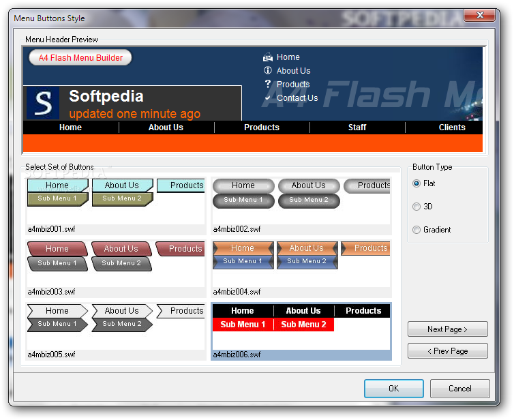Confirm with the OK button
The height and width of the screenshot is (420, 514).
coord(394,389)
